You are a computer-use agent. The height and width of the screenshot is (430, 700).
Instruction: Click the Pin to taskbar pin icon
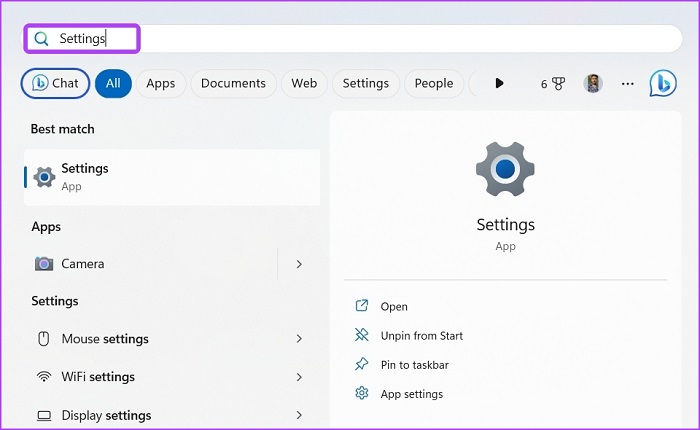pos(362,364)
